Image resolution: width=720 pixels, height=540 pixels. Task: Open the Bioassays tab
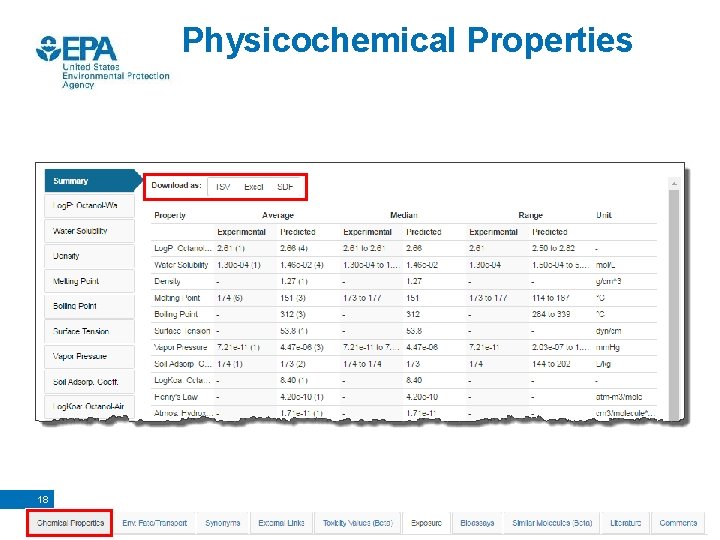point(477,523)
